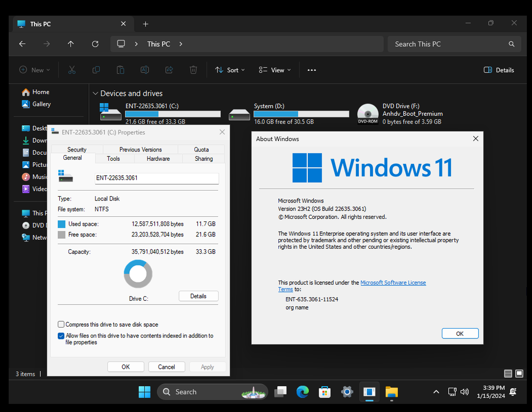The height and width of the screenshot is (412, 532).
Task: Open the View dropdown
Action: coord(274,70)
